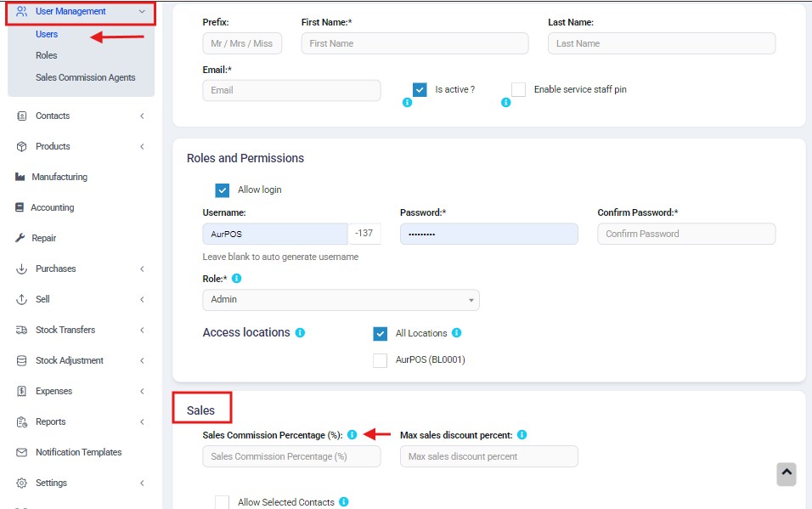Click info icon next to Max sales discount percent
812x509 pixels.
(522, 434)
